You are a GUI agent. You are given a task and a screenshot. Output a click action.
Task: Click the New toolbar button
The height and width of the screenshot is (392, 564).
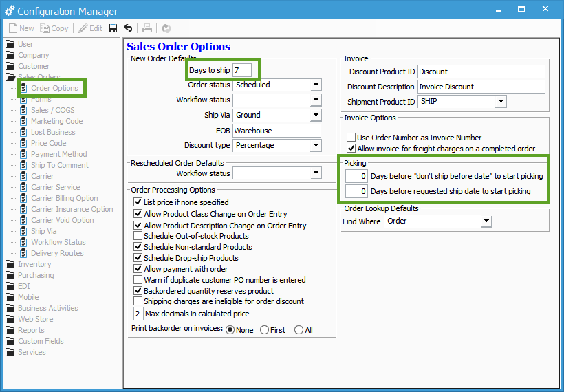21,28
